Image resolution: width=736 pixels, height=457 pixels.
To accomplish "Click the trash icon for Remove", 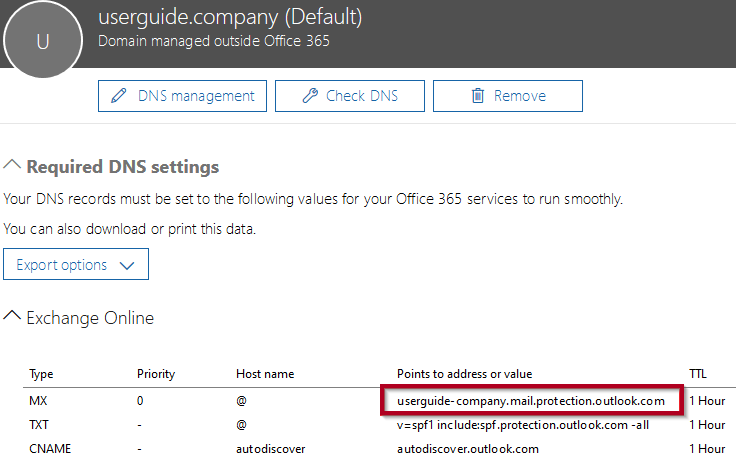I will click(x=478, y=96).
